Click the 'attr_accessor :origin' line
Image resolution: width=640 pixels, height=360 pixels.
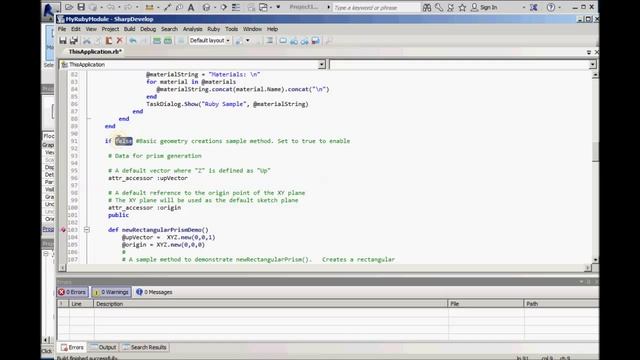pos(144,208)
